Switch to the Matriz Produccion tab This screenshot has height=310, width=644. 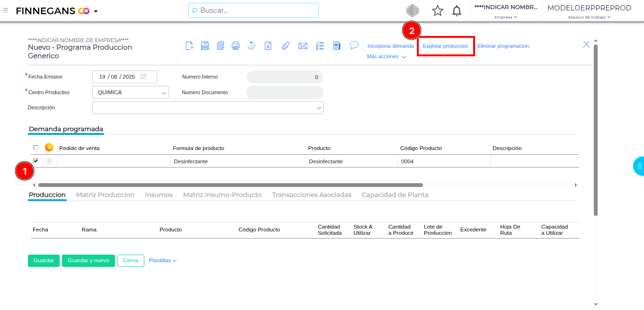105,195
